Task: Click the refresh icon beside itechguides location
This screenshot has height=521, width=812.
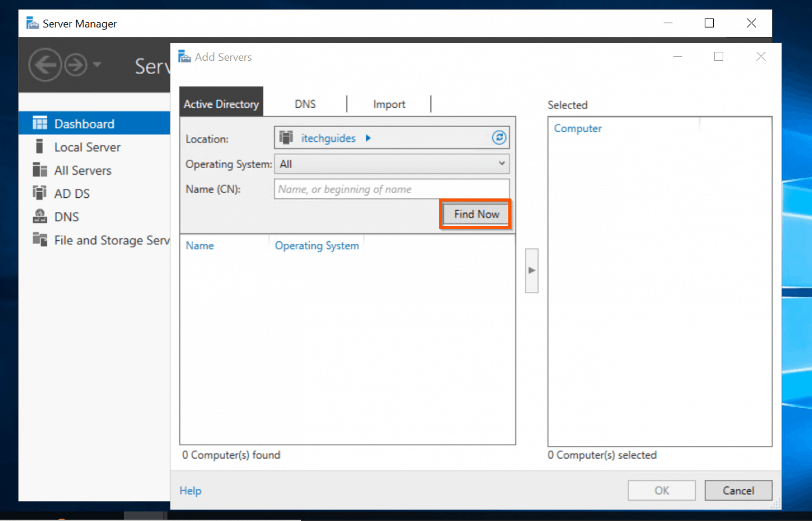Action: [499, 138]
